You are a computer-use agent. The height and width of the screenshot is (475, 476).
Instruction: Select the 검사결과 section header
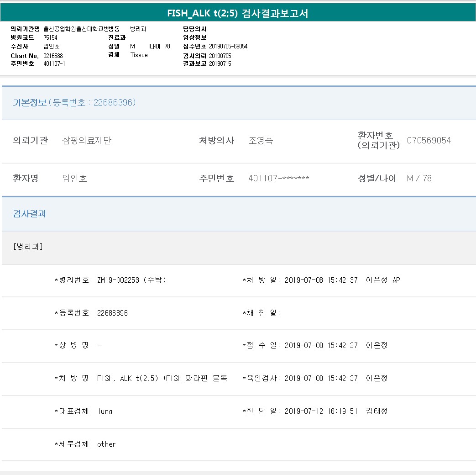[30, 214]
